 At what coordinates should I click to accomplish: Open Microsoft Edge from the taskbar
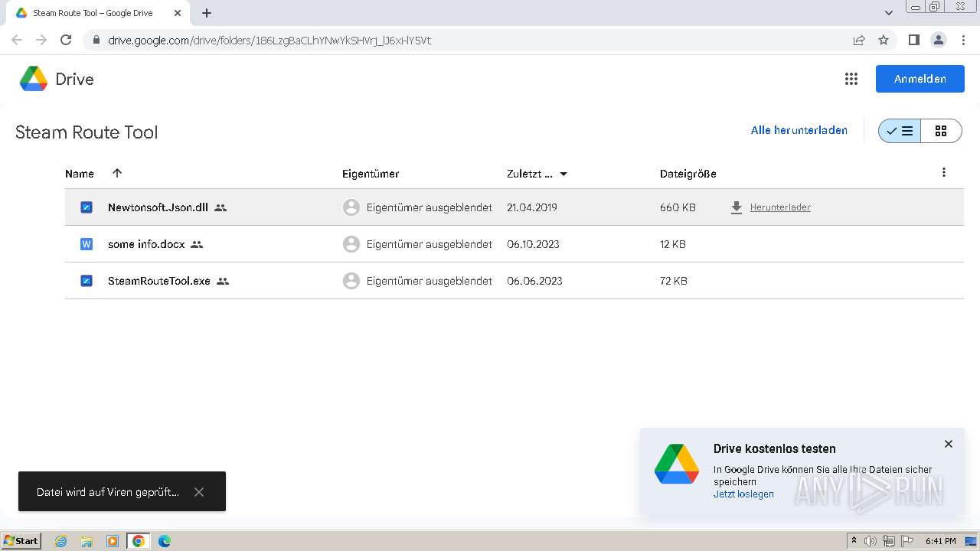[x=165, y=541]
